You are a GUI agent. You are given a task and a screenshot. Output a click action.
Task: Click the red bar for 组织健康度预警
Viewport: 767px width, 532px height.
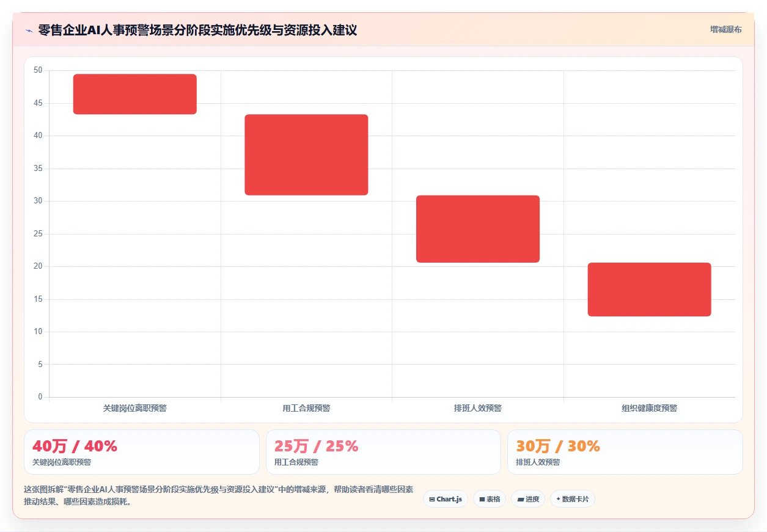pyautogui.click(x=649, y=290)
